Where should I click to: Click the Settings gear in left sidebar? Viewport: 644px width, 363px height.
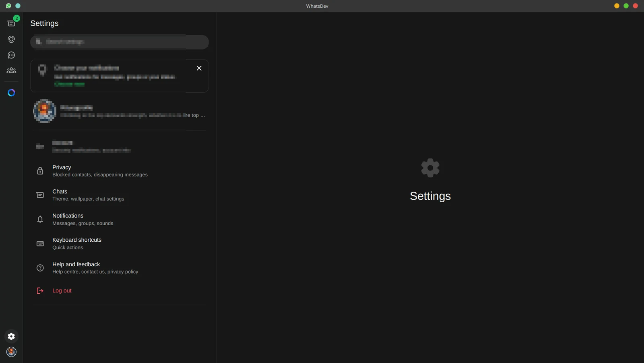pyautogui.click(x=11, y=336)
